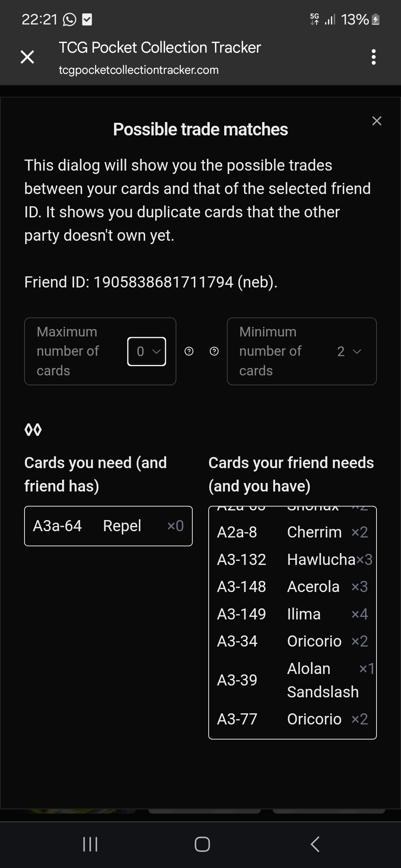Select the A3a-64 Repel card row
The width and height of the screenshot is (401, 868).
point(108,526)
